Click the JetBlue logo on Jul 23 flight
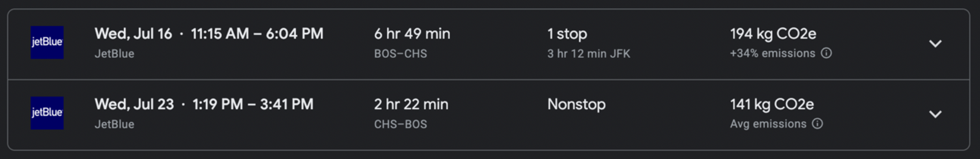Screen dimensions: 980x159 click(47, 113)
